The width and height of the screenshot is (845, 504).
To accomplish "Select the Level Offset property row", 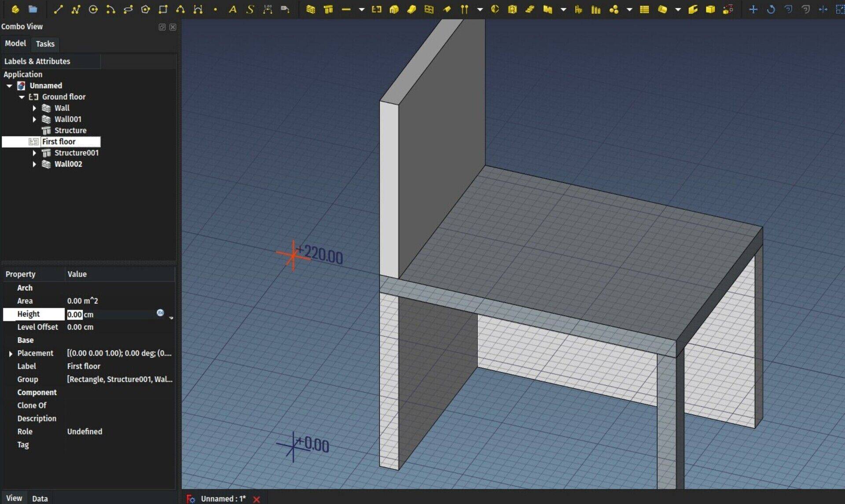I will [89, 327].
